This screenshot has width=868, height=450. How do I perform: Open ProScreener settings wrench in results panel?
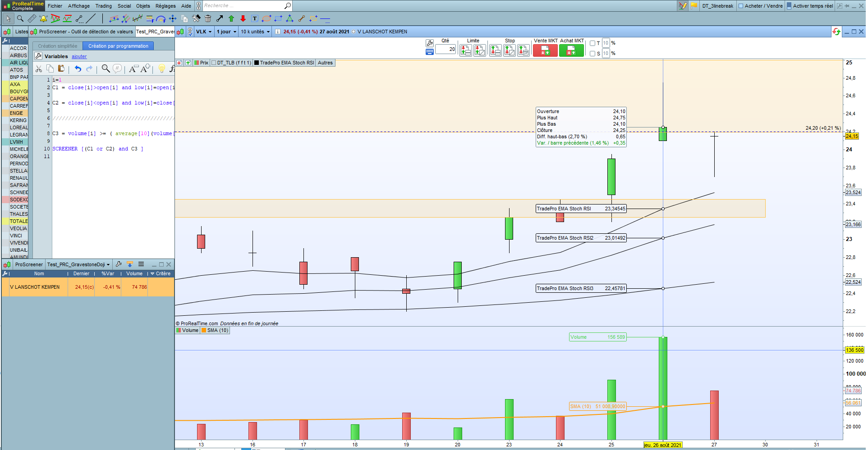[x=119, y=264]
